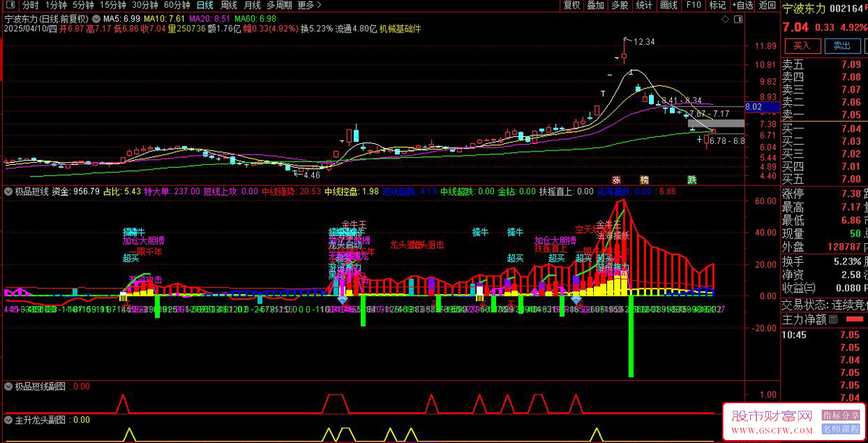Open settings icon next to 极品短线 indicator
The width and height of the screenshot is (868, 443).
[x=8, y=191]
